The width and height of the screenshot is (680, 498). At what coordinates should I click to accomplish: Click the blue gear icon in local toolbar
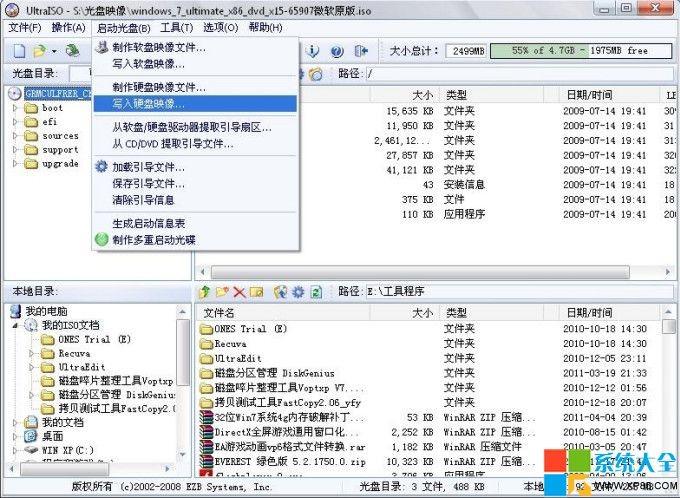298,292
